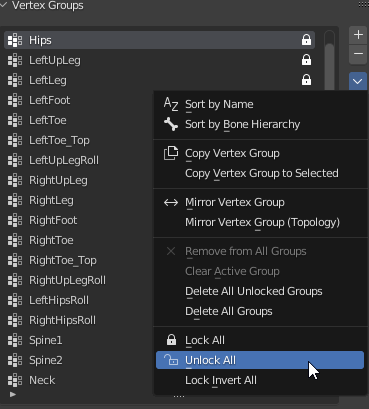The width and height of the screenshot is (369, 409).
Task: Click the vertex group icon beside RightToe
Action: tap(15, 240)
